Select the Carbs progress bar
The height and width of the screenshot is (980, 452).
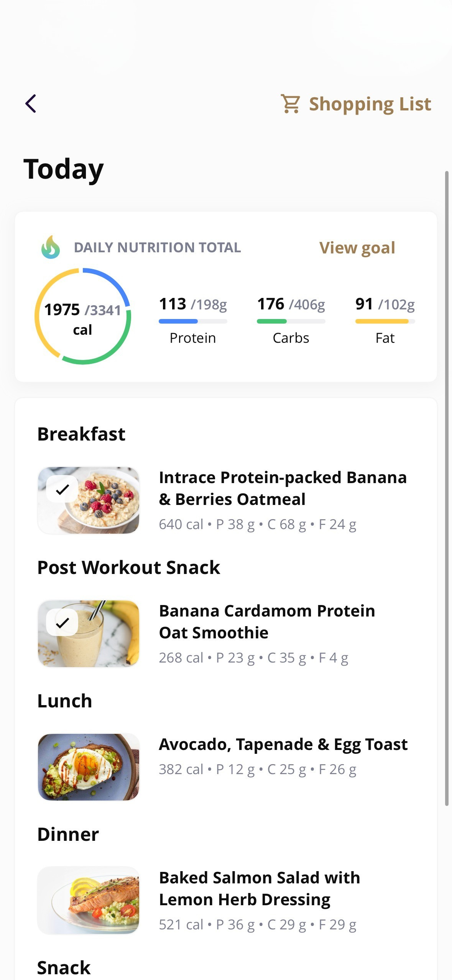291,321
